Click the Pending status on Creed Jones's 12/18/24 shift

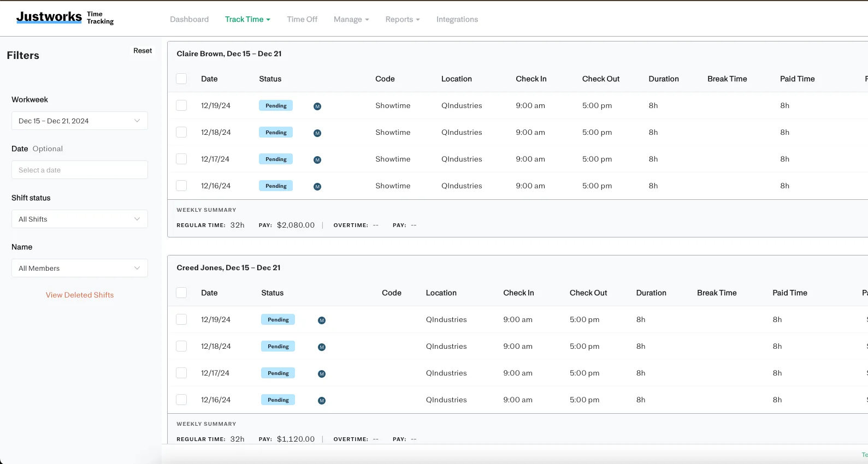tap(278, 346)
